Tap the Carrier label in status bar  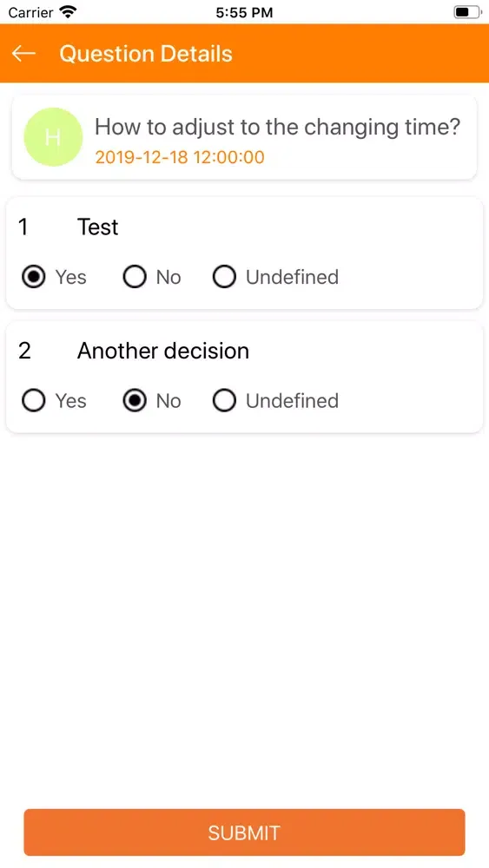click(x=30, y=12)
